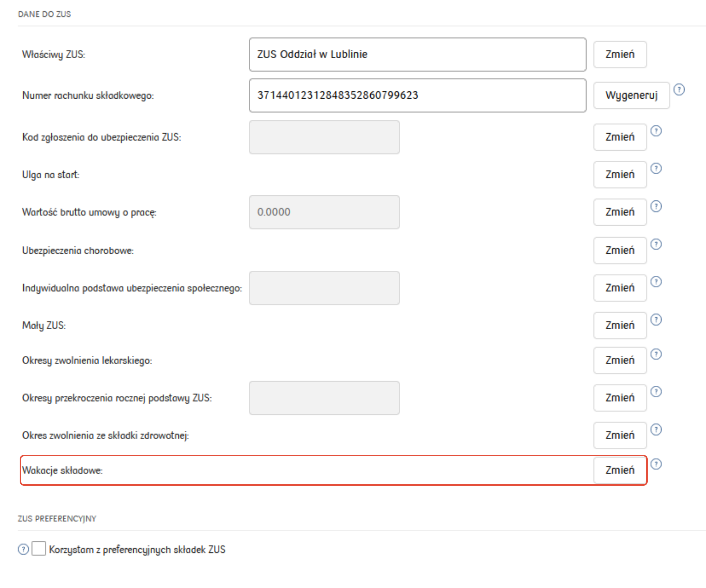Viewport: 706px width, 588px height.
Task: Click help icon next to Wygeneruj button
Action: (679, 90)
